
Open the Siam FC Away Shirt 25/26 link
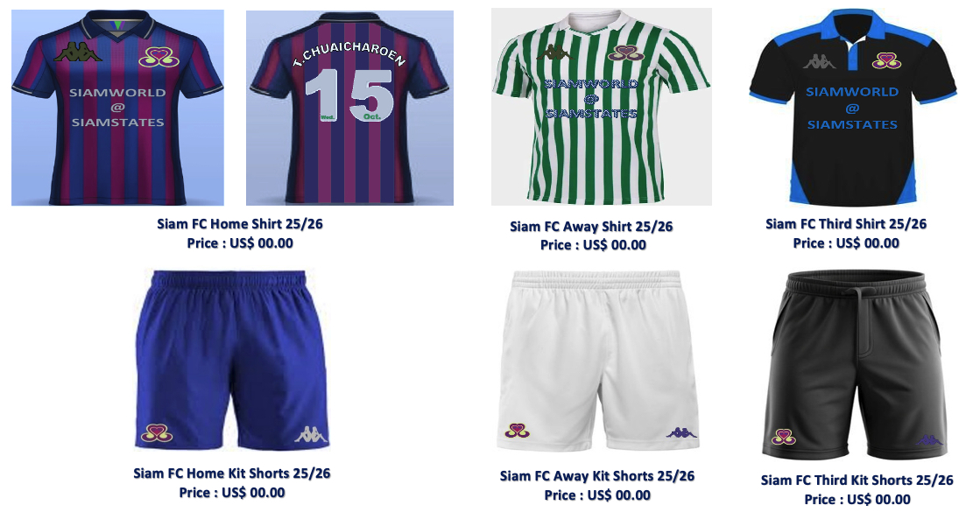click(591, 226)
